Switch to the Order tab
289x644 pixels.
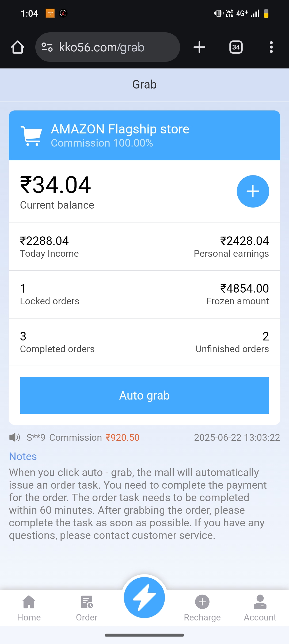tap(87, 608)
